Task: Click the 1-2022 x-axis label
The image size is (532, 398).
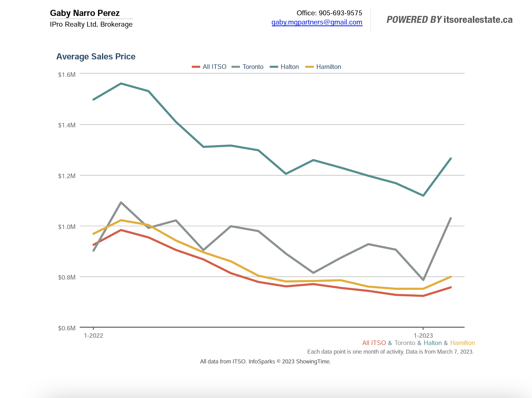Action: (93, 336)
